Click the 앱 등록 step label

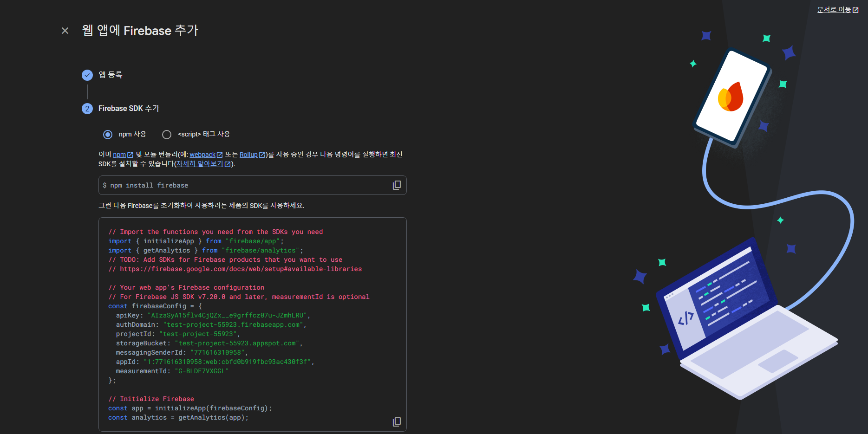point(111,75)
